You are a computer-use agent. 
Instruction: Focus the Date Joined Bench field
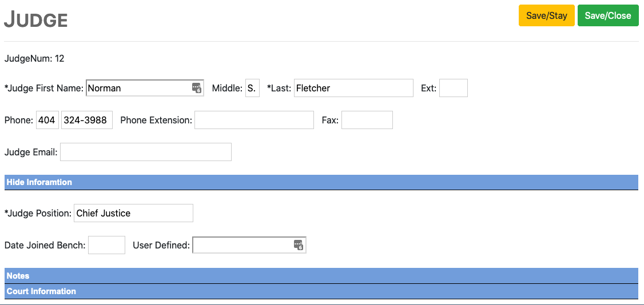[x=106, y=245]
